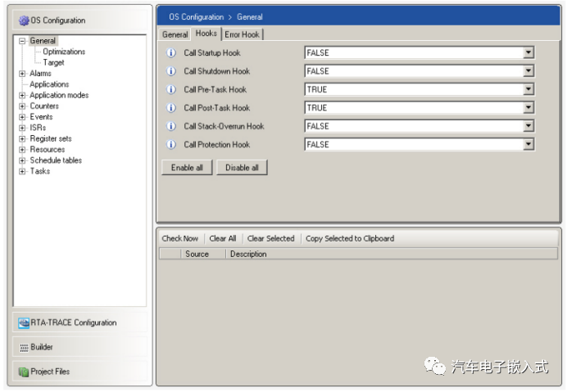Select Applications in the tree

point(49,84)
